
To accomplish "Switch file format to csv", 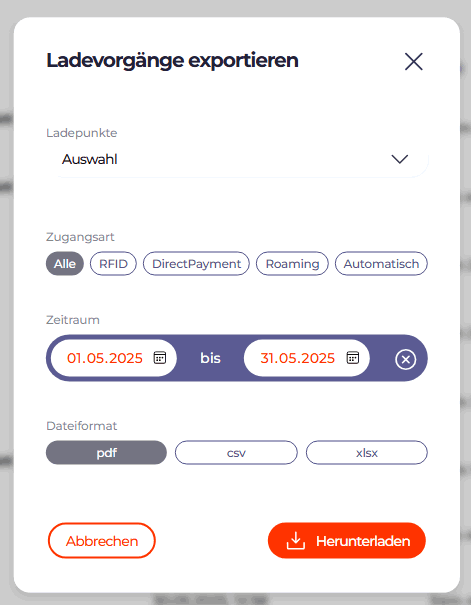I will [236, 452].
